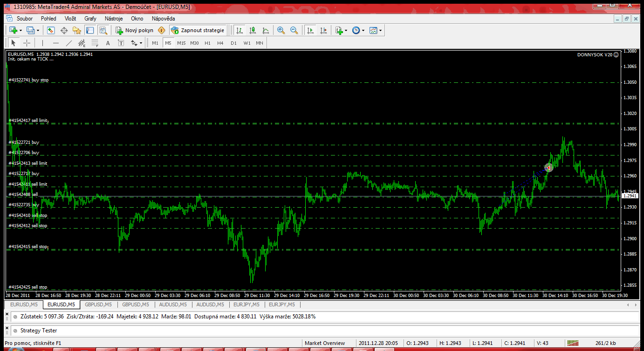Viewport: 644px width, 351px height.
Task: Expand the Templates dropdown arrow
Action: point(381,30)
